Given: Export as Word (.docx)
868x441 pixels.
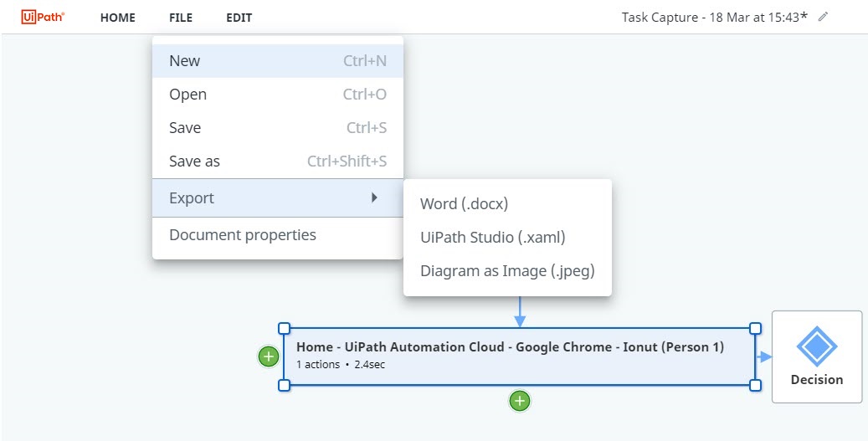Looking at the screenshot, I should click(x=464, y=204).
